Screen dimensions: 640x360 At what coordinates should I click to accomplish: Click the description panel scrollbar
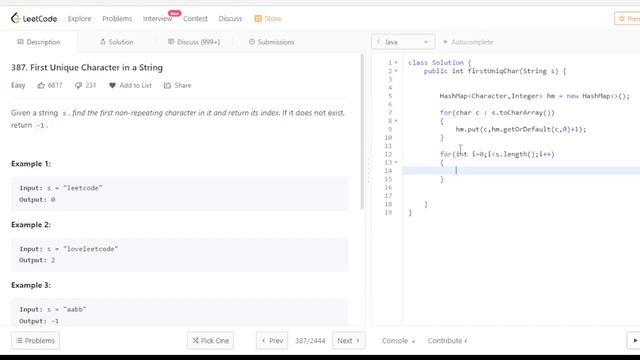(x=362, y=131)
